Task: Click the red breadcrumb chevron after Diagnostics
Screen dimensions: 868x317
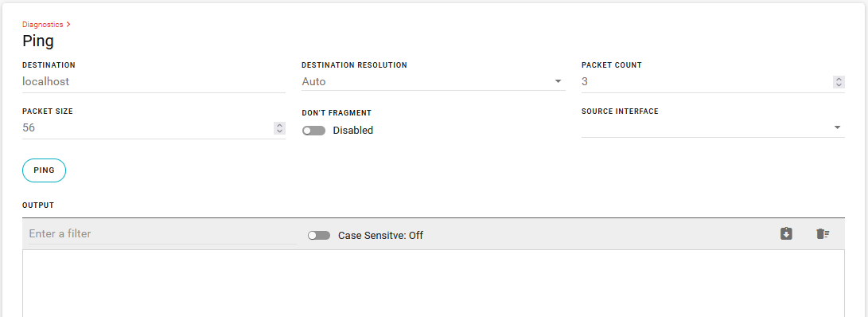Action: [68, 25]
